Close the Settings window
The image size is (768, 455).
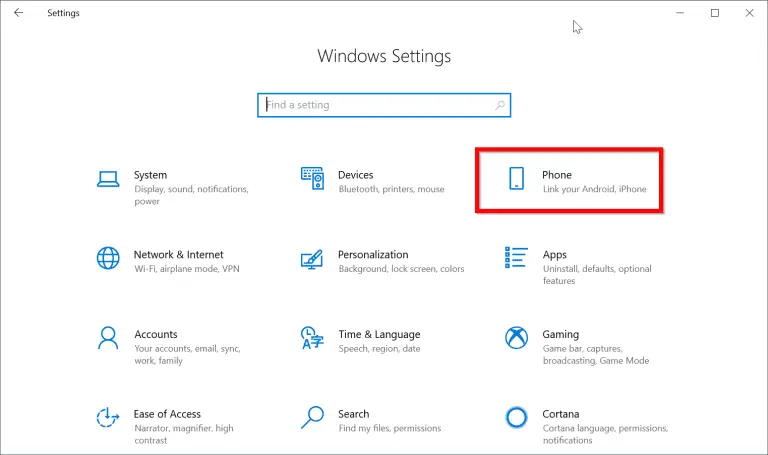(x=749, y=13)
